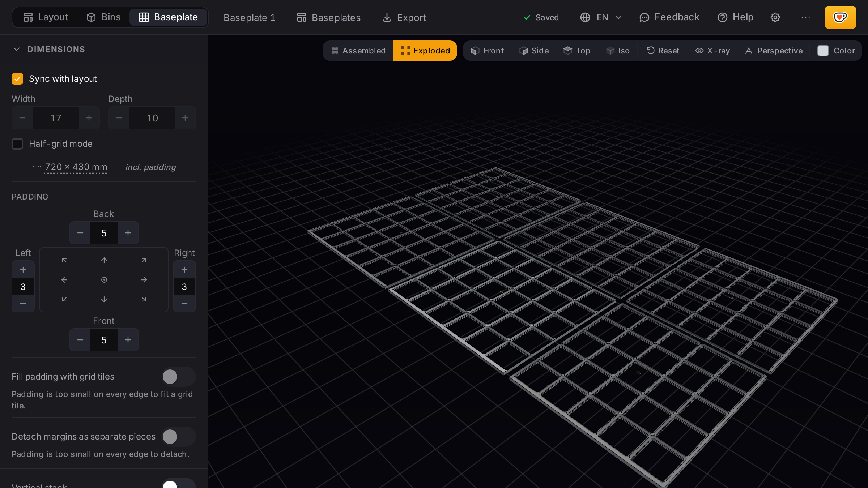Switch to Assembled view

coord(358,51)
